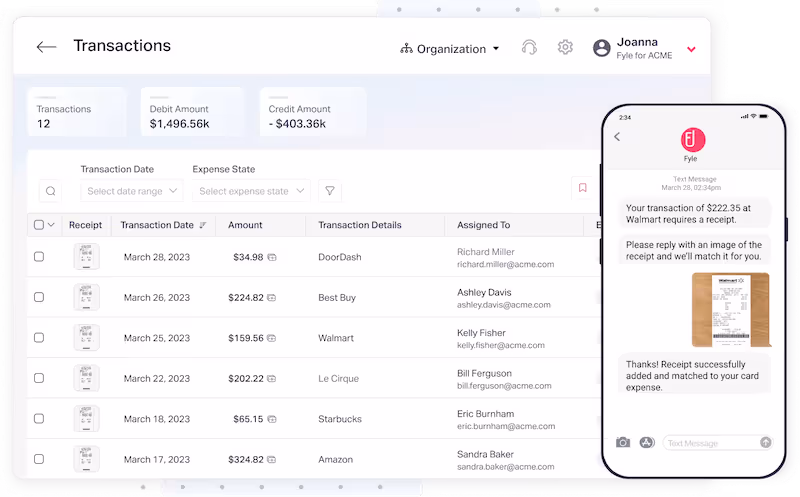Viewport: 800px width, 497px height.
Task: Click sandra.baker@acme.com email
Action: [505, 466]
